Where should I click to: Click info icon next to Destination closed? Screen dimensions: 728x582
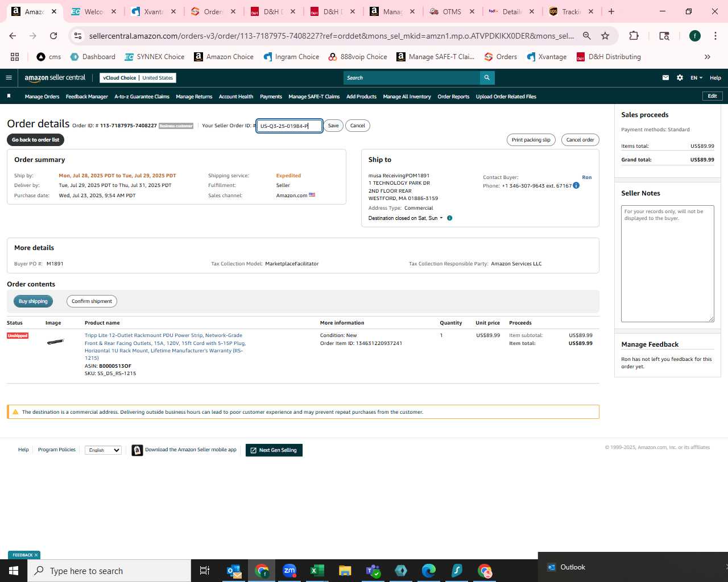(x=450, y=218)
